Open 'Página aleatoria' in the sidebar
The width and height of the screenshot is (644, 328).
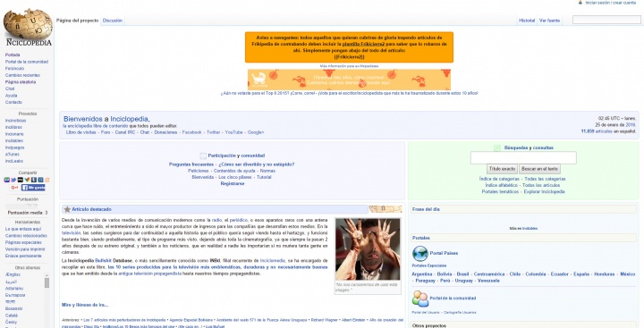pos(21,82)
